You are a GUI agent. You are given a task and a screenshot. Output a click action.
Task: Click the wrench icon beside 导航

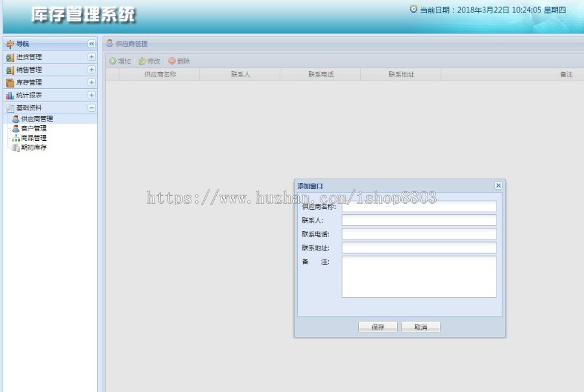8,43
